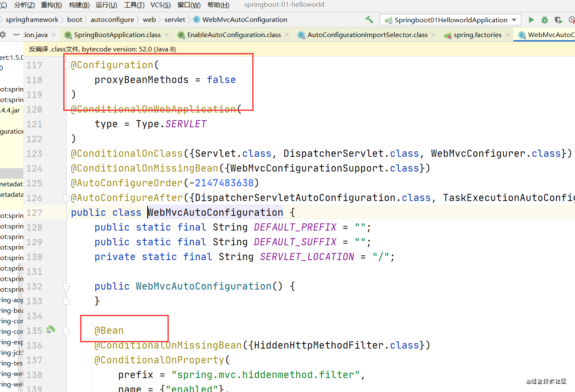Switch to the partially visible ion.java tab
This screenshot has height=392, width=575.
click(x=36, y=35)
